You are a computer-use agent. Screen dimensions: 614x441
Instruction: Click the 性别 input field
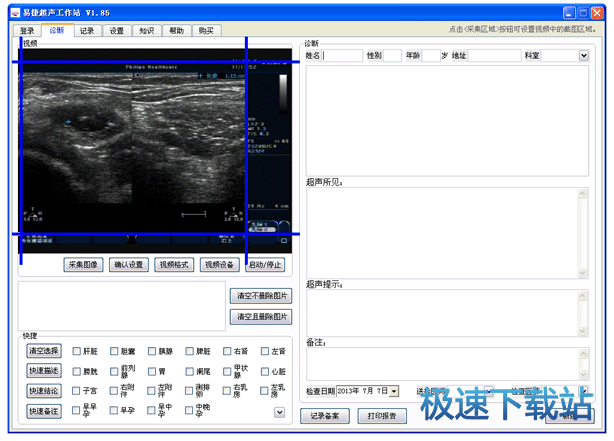(392, 56)
